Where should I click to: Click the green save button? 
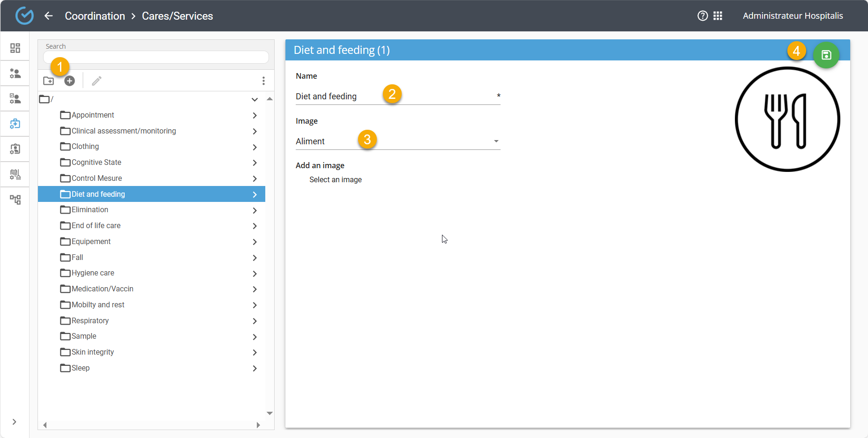[826, 55]
